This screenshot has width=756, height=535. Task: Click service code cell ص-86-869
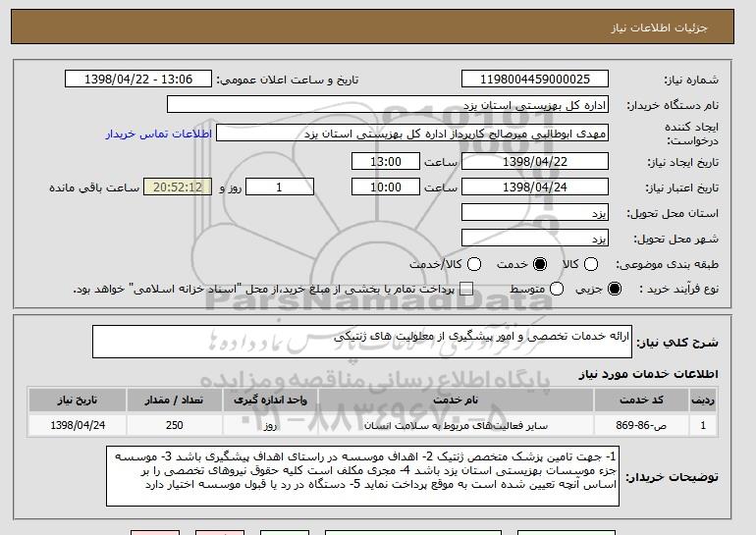[x=641, y=426]
